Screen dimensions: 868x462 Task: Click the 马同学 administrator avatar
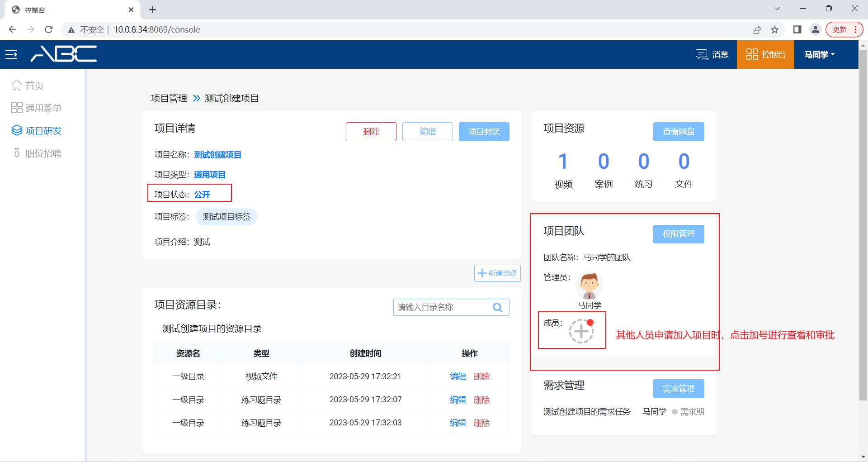589,285
